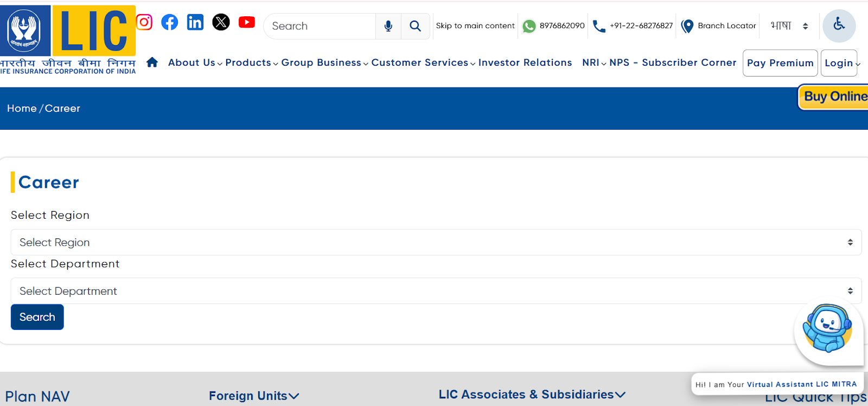Open LIC Instagram page icon
The height and width of the screenshot is (406, 868).
coord(144,22)
